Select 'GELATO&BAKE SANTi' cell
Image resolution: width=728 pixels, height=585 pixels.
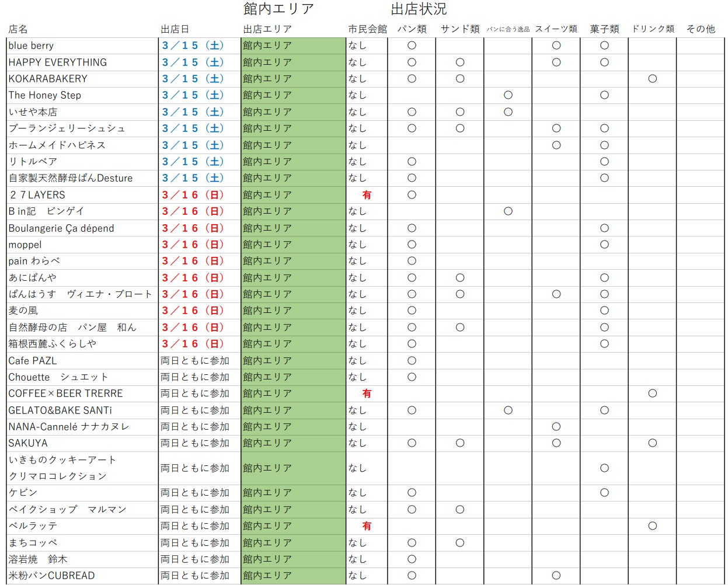pyautogui.click(x=60, y=410)
